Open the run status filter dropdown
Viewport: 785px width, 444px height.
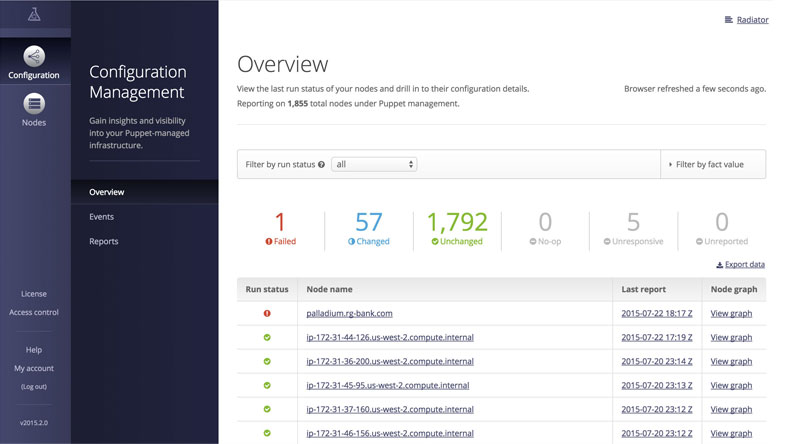(x=374, y=164)
